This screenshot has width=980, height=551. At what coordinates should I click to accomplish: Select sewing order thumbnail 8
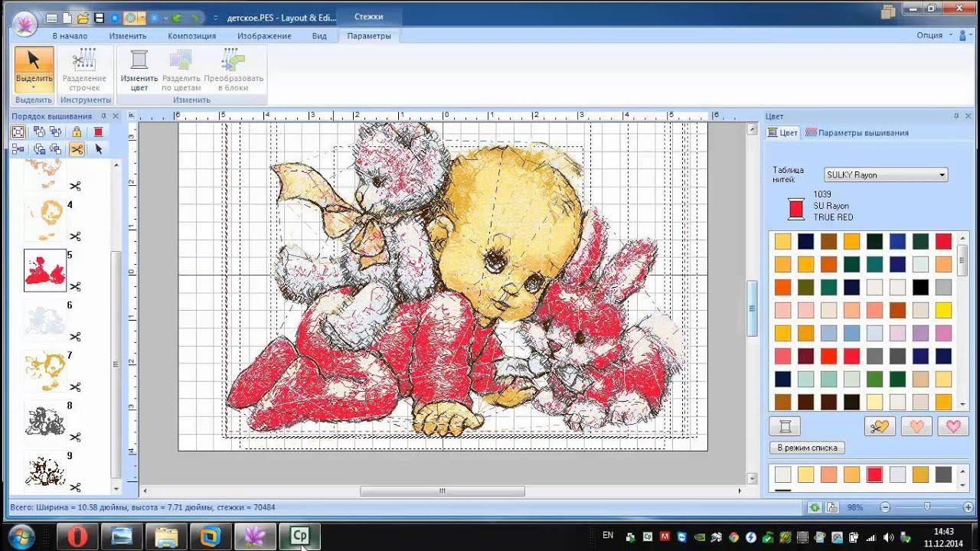tap(44, 421)
